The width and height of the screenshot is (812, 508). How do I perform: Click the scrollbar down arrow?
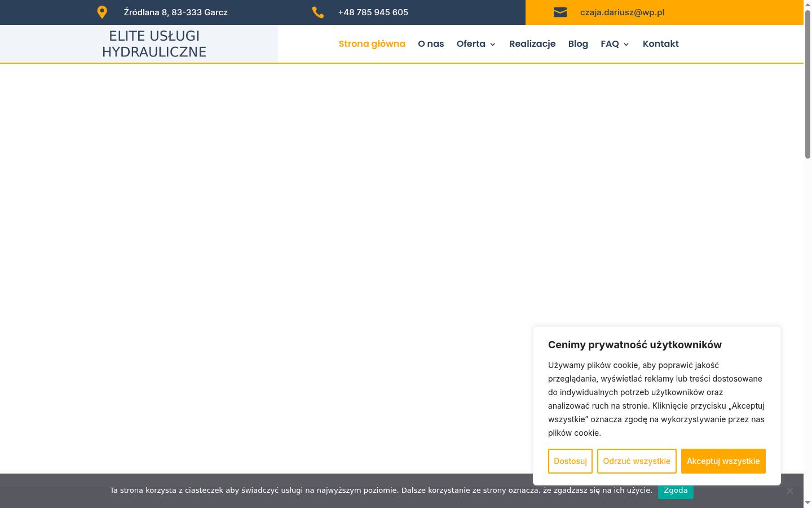coord(807,503)
